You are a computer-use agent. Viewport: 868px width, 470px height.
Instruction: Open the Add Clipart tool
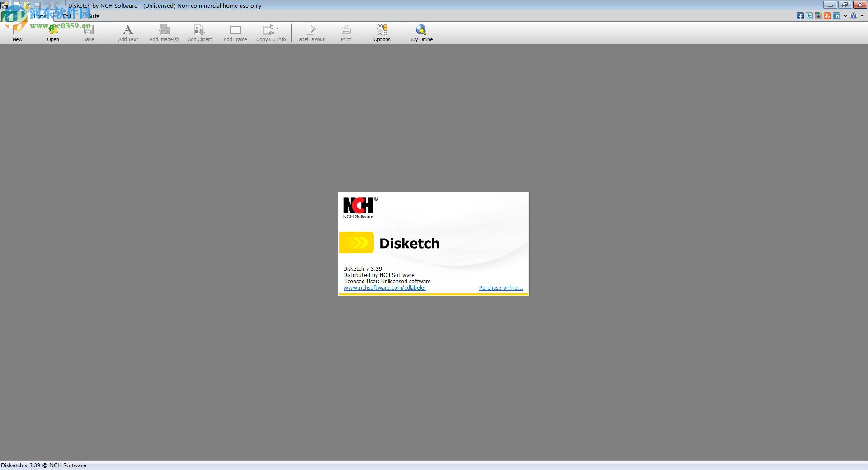point(199,33)
